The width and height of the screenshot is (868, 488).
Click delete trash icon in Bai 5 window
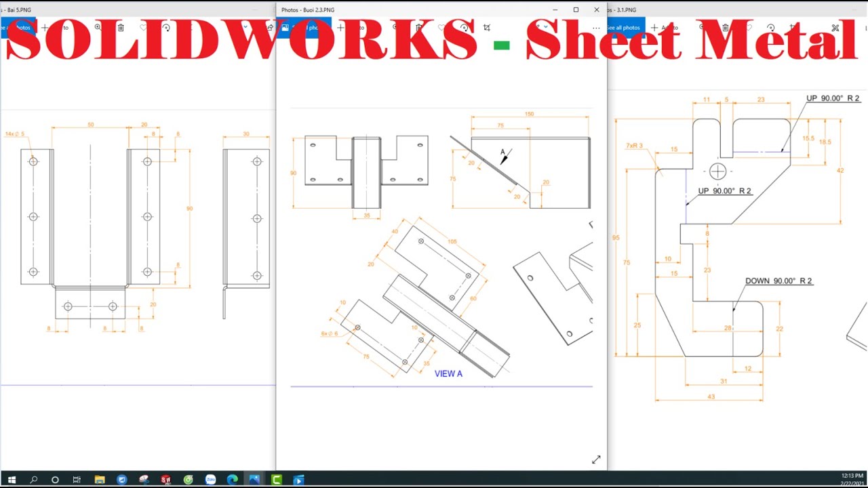pos(121,28)
